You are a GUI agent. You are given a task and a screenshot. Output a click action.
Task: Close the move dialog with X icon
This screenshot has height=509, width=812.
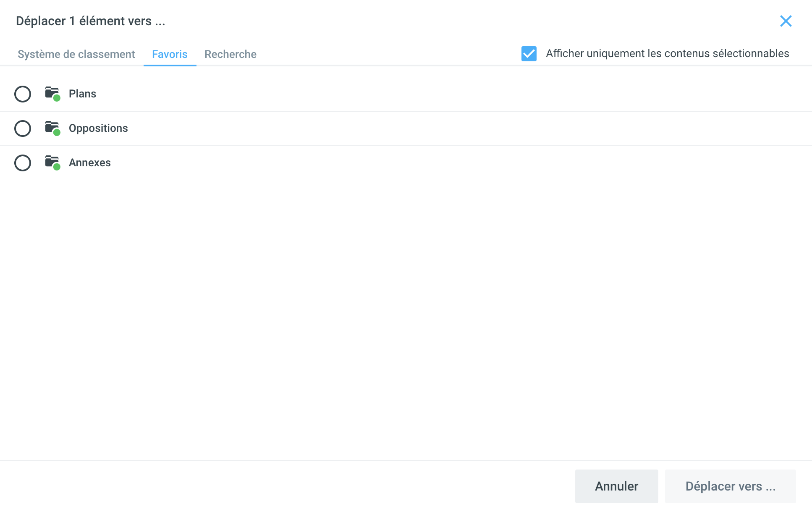[x=786, y=21]
